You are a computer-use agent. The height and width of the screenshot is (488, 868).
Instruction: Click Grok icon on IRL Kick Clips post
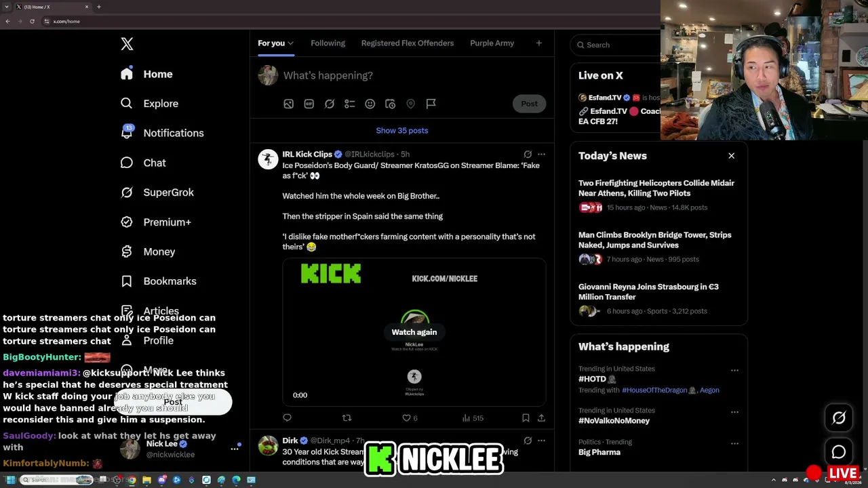pos(528,155)
